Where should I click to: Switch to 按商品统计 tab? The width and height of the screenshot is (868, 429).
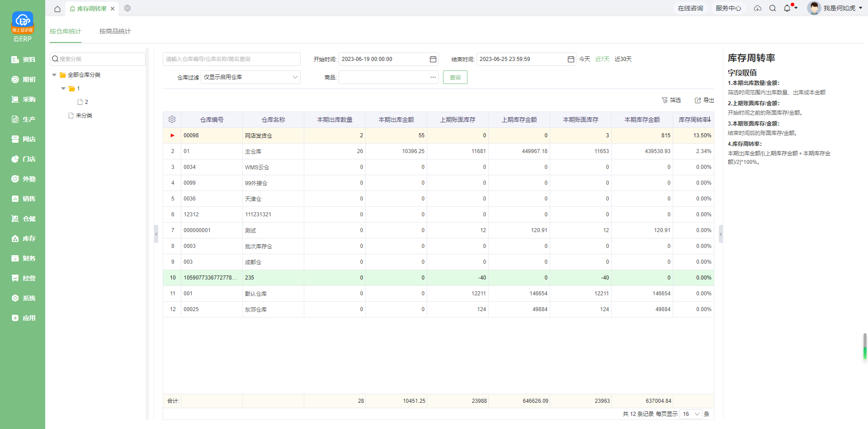(x=115, y=31)
